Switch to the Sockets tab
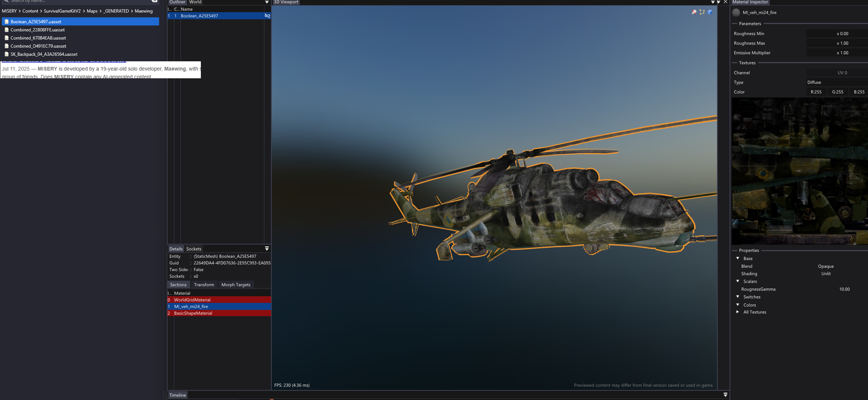Viewport: 868px width, 400px height. [x=193, y=249]
